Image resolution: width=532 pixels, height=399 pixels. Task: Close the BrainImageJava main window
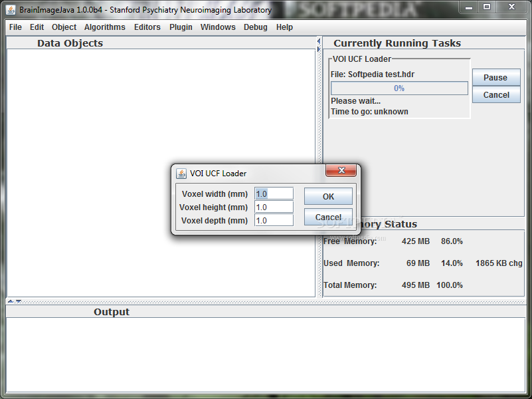click(511, 7)
